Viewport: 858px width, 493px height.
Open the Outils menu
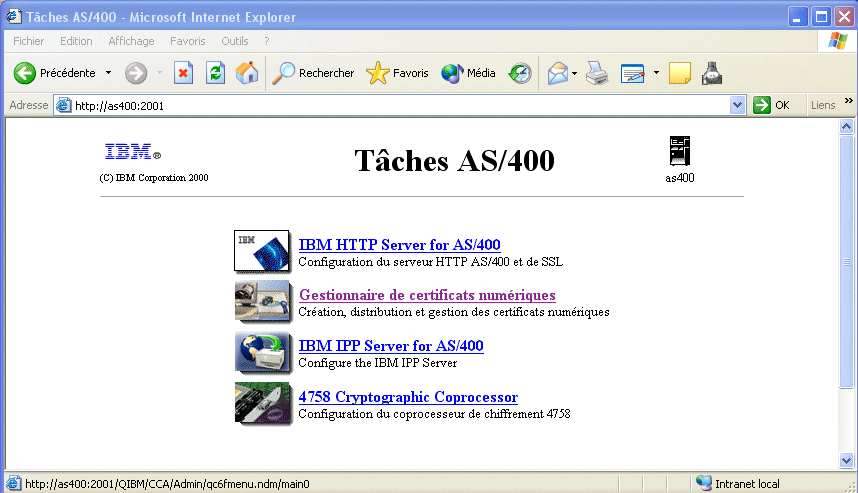tap(235, 41)
